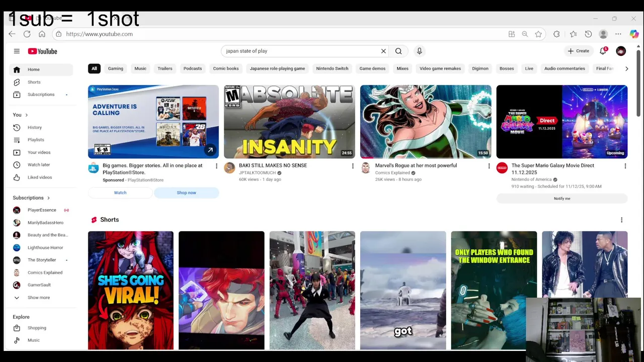Screen dimensions: 644x362
Task: Expand the You section chevron
Action: [27, 115]
